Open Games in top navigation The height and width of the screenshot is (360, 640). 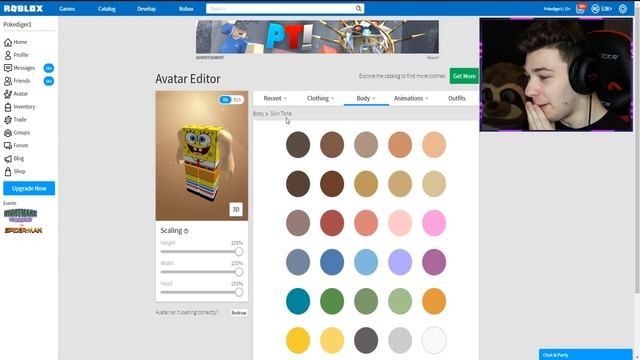(67, 9)
